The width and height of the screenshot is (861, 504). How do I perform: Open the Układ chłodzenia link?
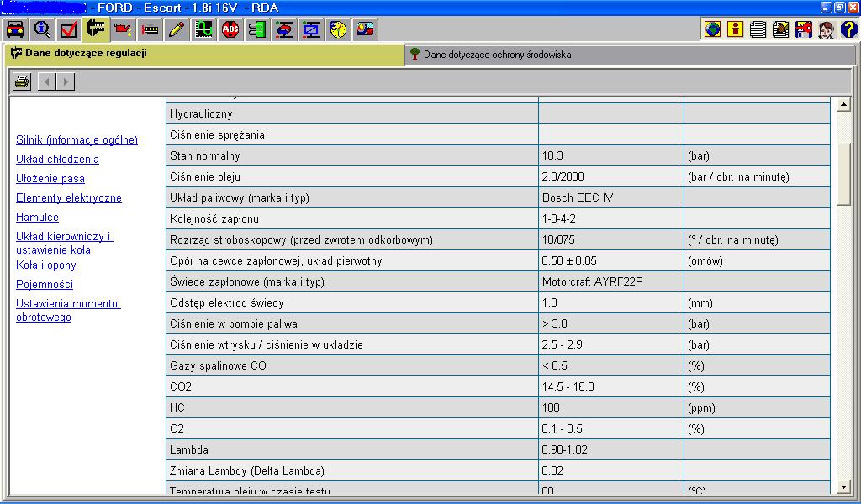click(57, 160)
